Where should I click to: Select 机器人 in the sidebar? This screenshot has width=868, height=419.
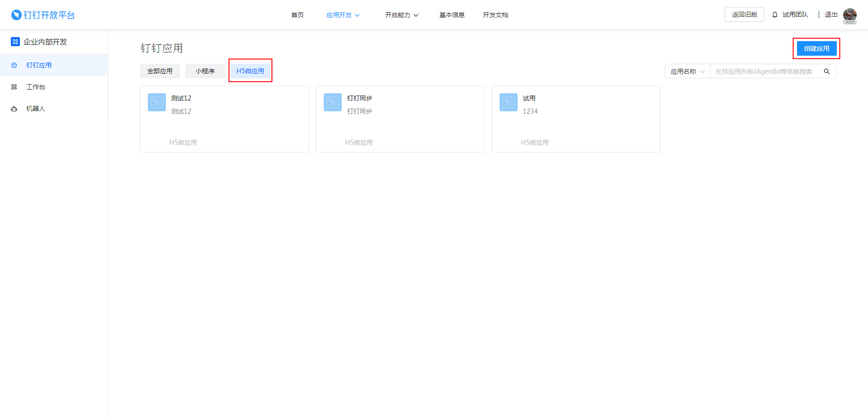pyautogui.click(x=54, y=109)
